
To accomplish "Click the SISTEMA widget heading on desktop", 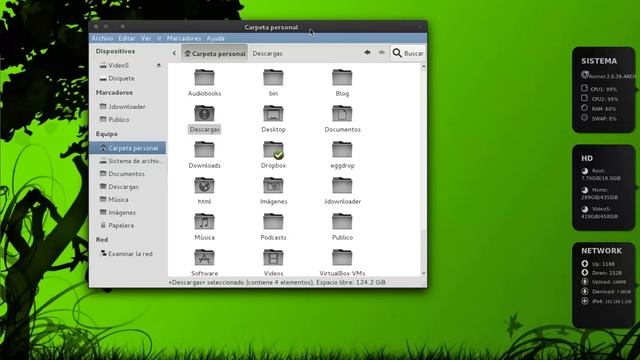I will (599, 61).
